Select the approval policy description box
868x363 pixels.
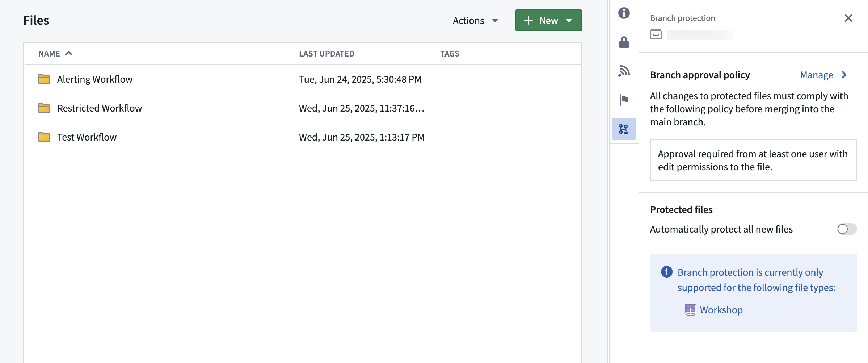point(753,160)
